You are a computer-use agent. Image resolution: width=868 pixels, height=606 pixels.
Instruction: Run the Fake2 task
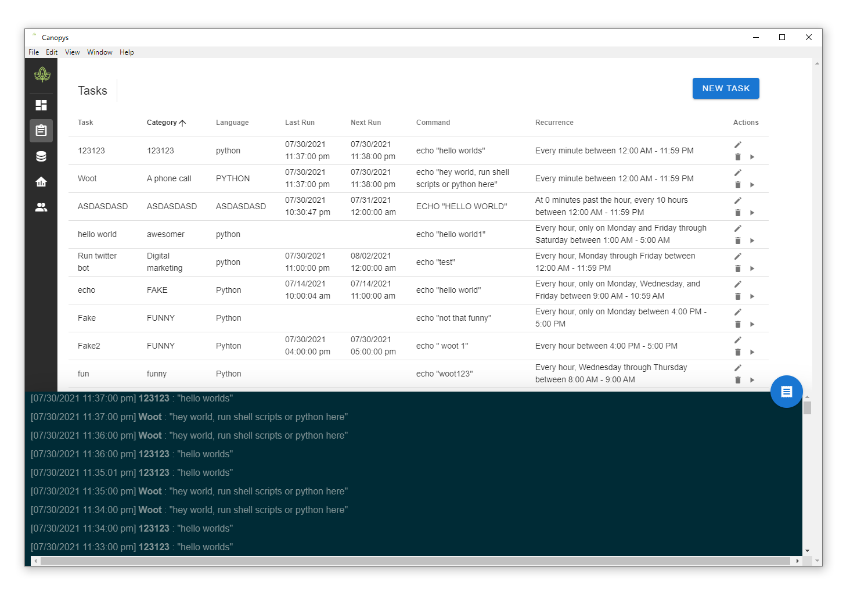[x=752, y=352]
